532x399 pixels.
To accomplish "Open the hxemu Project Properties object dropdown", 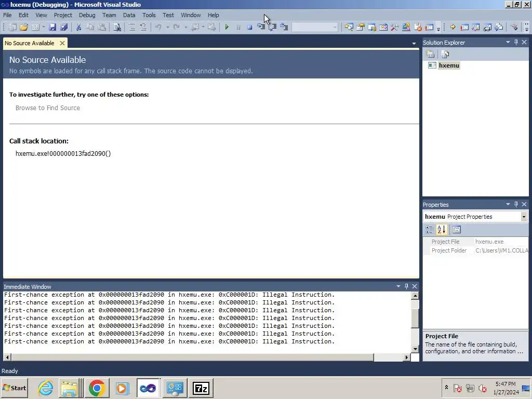I will (x=524, y=217).
